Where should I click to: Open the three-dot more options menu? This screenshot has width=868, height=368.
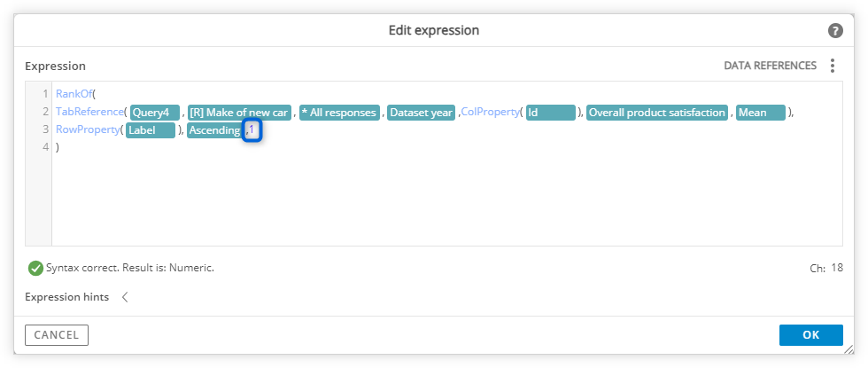point(832,66)
